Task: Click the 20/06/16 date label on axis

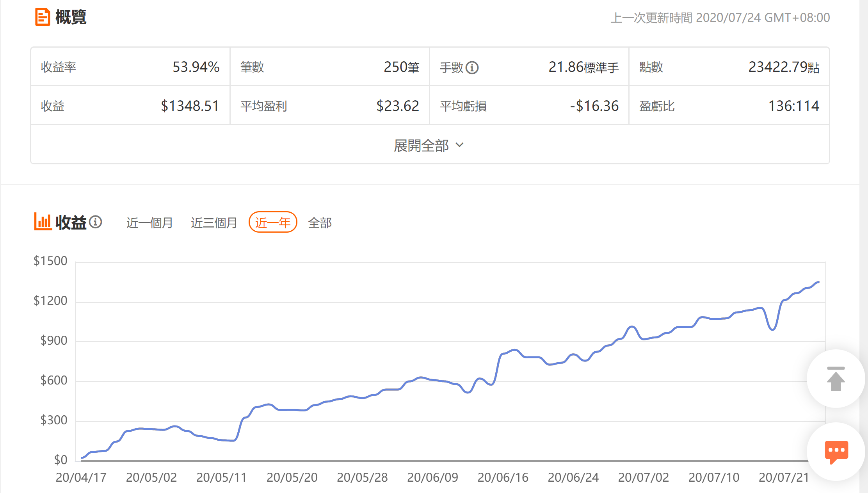Action: 503,477
